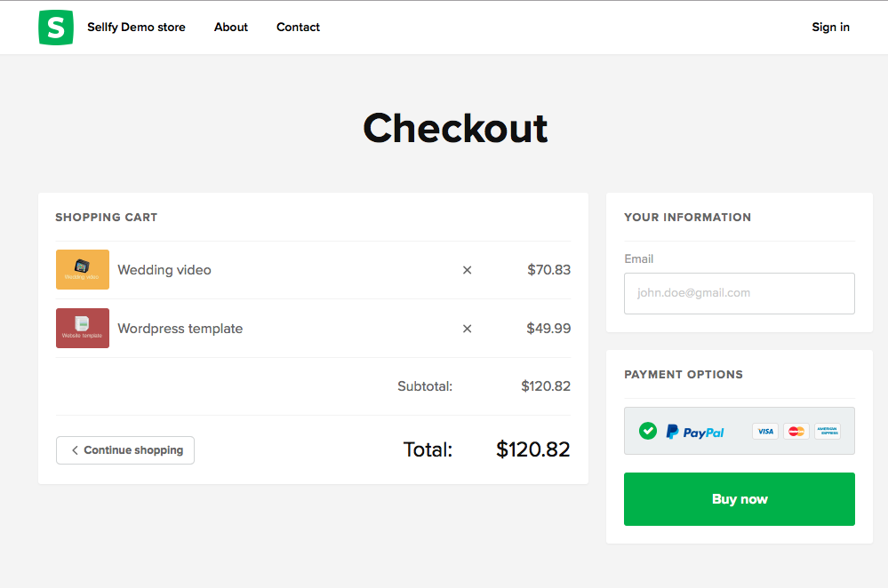888x588 pixels.
Task: Remove the Wedding video item
Action: [x=467, y=270]
